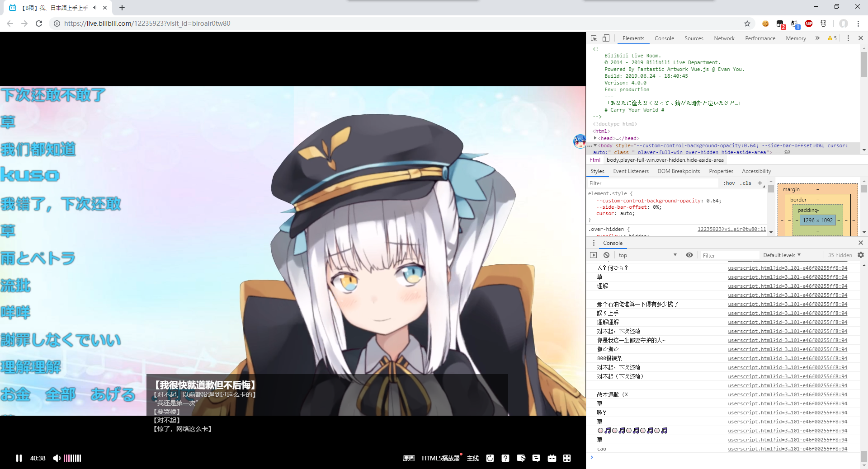Screen dimensions: 868x469
Task: Open Console settings gear
Action: click(x=861, y=255)
